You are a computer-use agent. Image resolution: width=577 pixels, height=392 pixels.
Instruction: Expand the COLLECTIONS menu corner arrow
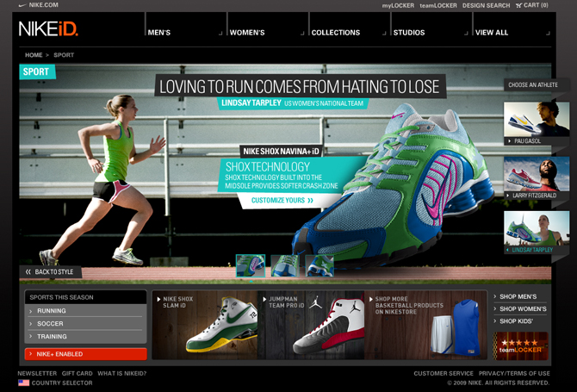[x=384, y=34]
